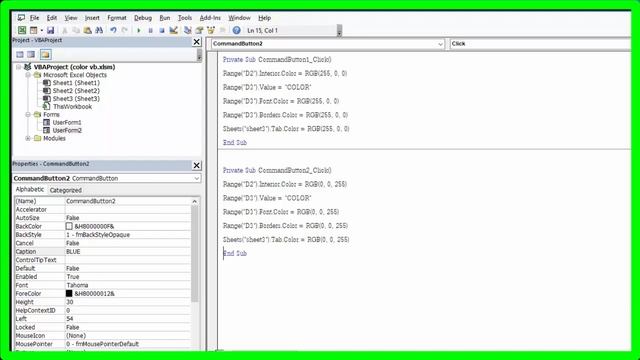The image size is (640, 360).
Task: Open Properties object selector CommandButton2 dropdown
Action: coord(196,178)
